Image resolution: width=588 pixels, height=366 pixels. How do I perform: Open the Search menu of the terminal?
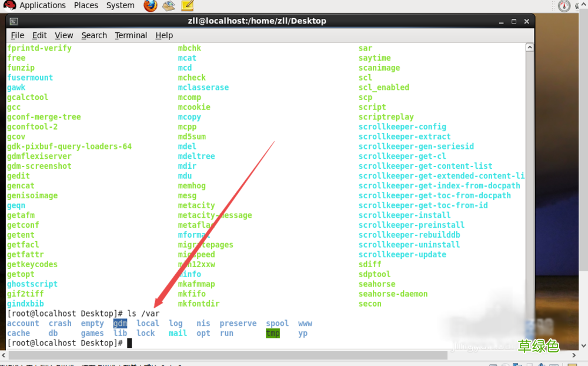tap(93, 35)
